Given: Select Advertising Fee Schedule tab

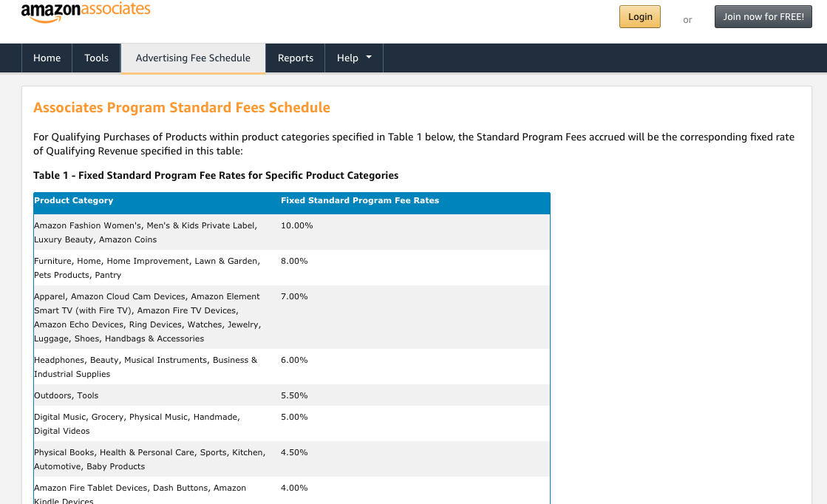Looking at the screenshot, I should tap(193, 58).
